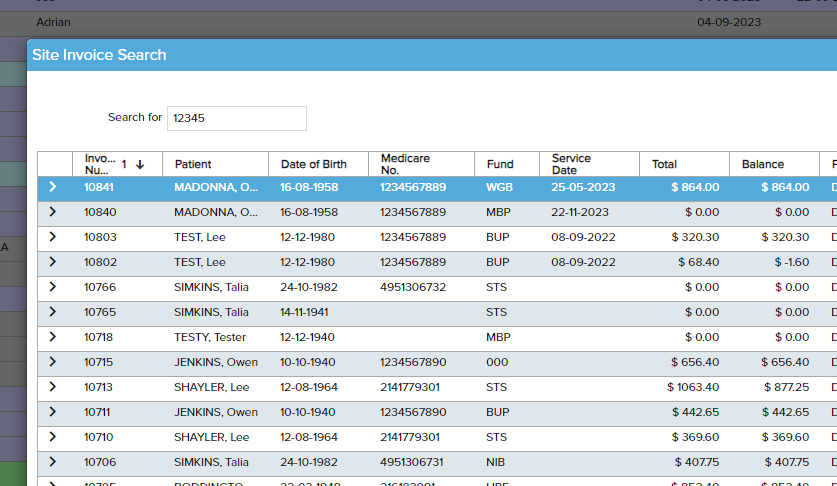The image size is (837, 486).
Task: Click Medicare number 4951306731
Action: [412, 463]
